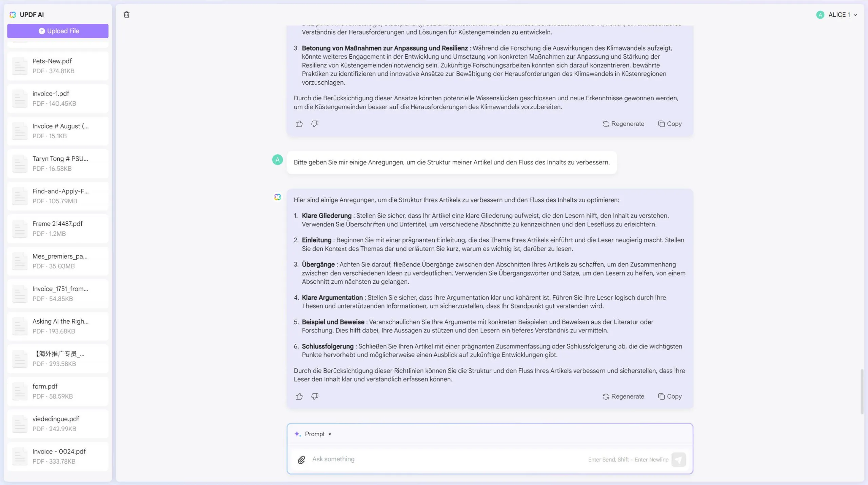Expand Pets-New.pdf in sidebar

(58, 65)
